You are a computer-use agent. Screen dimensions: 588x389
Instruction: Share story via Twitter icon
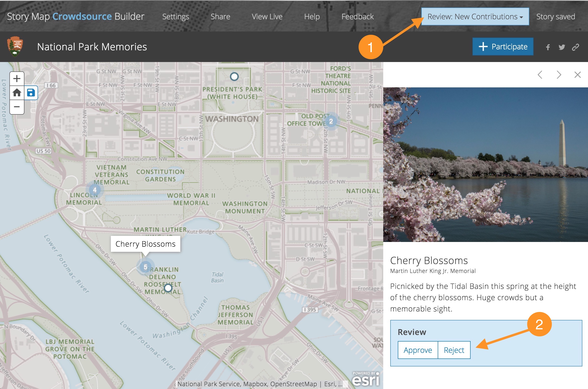[562, 47]
